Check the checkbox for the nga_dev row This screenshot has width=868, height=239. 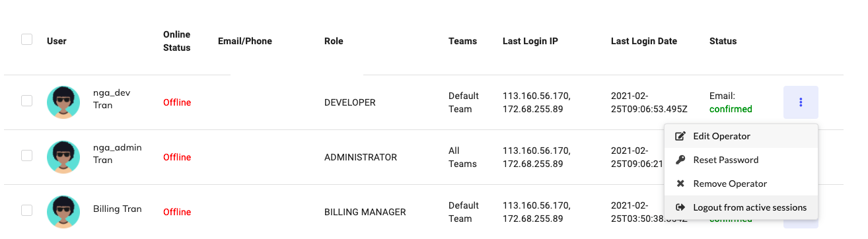click(x=26, y=101)
